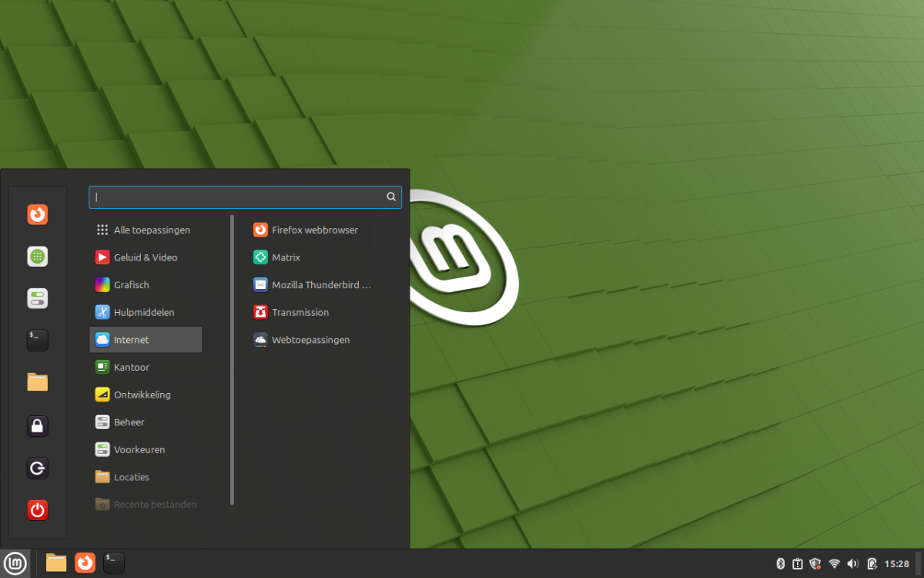Viewport: 924px width, 578px height.
Task: Click the Linux Mint menu button in panel
Action: (x=15, y=563)
